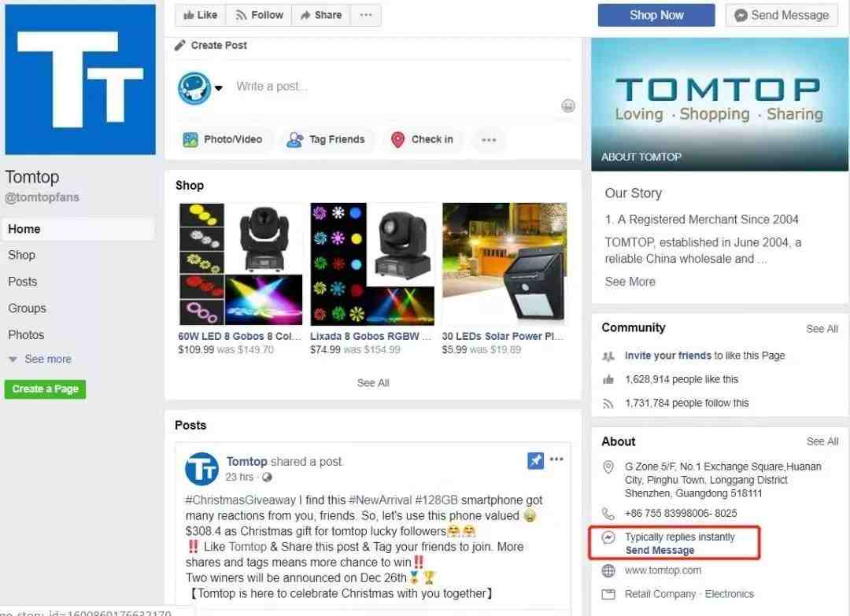Click the Tomtop avatar on shared post
The image size is (850, 616).
201,469
